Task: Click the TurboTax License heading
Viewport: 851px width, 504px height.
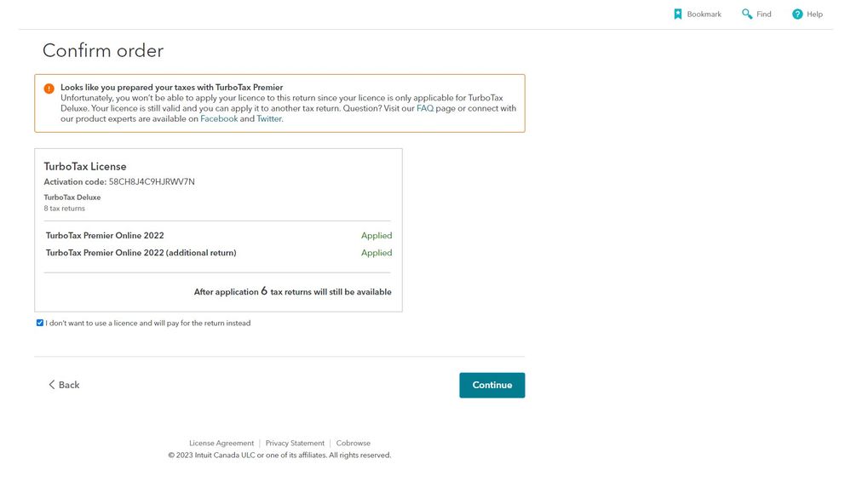Action: pyautogui.click(x=85, y=167)
